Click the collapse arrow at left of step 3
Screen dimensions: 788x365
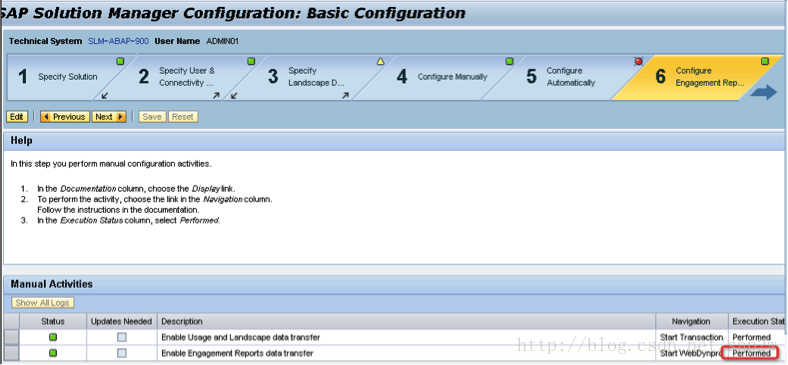234,95
